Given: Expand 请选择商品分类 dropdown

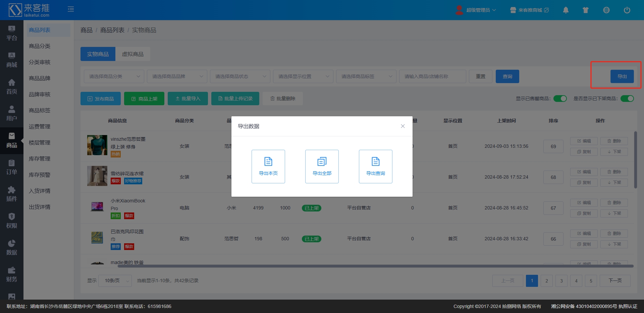Looking at the screenshot, I should click(114, 76).
